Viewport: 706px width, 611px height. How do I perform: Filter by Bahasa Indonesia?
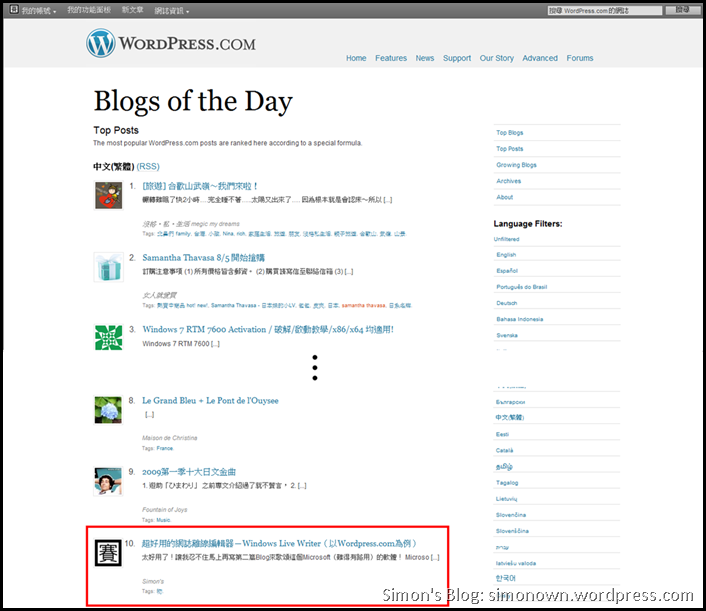point(520,319)
